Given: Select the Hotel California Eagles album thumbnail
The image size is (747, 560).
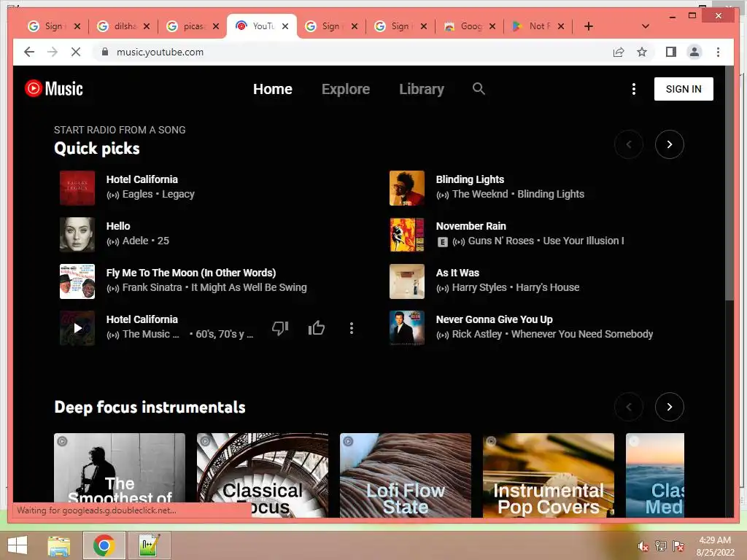Looking at the screenshot, I should coord(77,188).
